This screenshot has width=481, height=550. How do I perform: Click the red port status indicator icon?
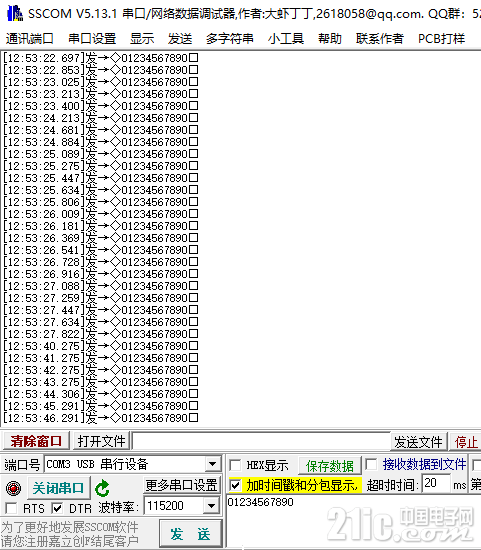13,488
